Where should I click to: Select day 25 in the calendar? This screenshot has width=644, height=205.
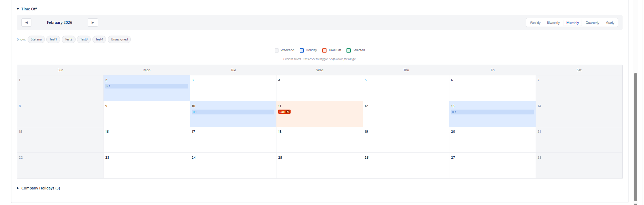click(320, 166)
